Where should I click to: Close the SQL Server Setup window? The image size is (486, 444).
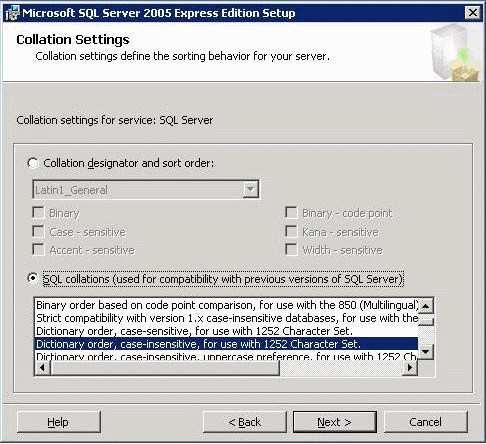[x=473, y=13]
